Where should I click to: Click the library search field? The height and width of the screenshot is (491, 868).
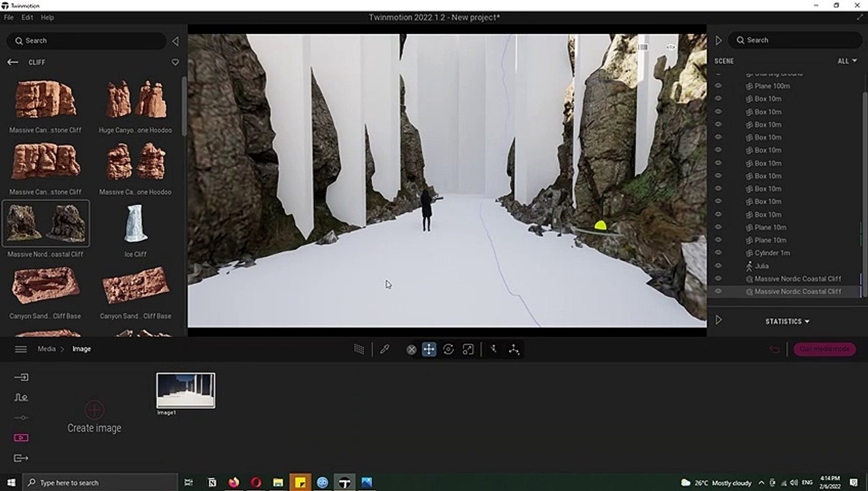click(86, 41)
